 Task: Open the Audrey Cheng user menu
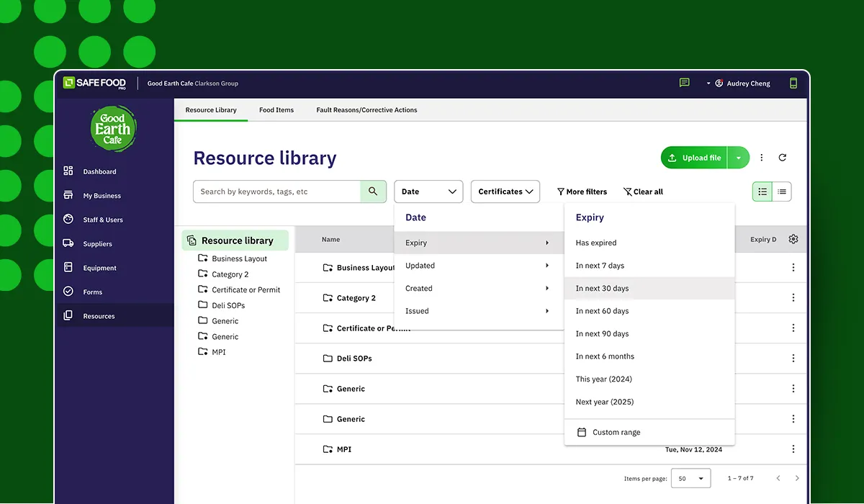point(738,84)
